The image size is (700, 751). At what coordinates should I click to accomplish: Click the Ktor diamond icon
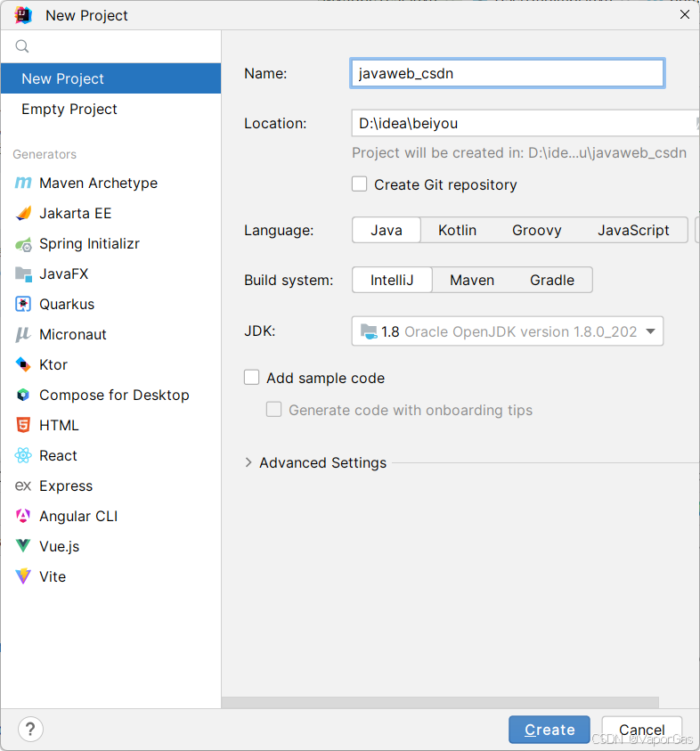point(23,364)
